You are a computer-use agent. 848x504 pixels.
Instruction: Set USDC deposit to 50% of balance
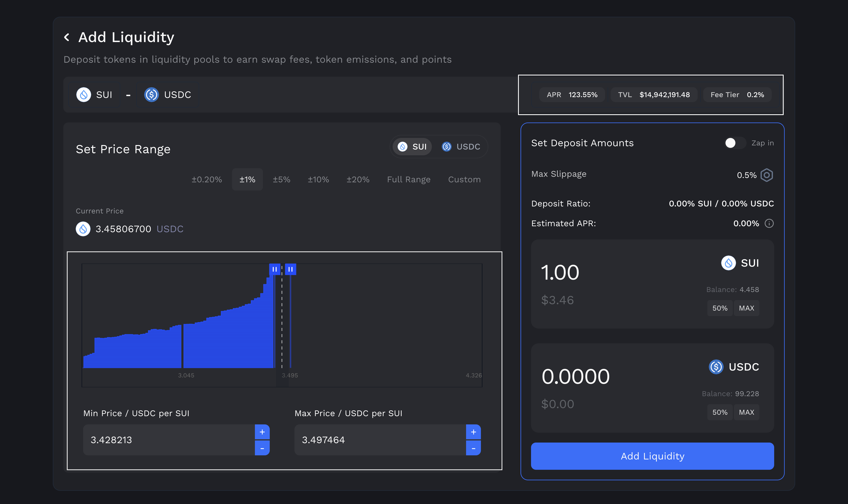pos(720,412)
